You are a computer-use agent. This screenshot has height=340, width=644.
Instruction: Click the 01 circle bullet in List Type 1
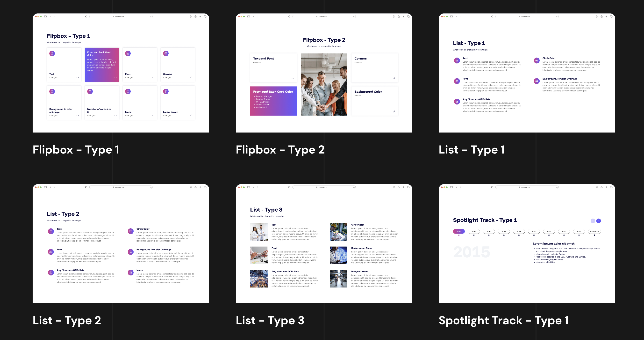coord(457,60)
